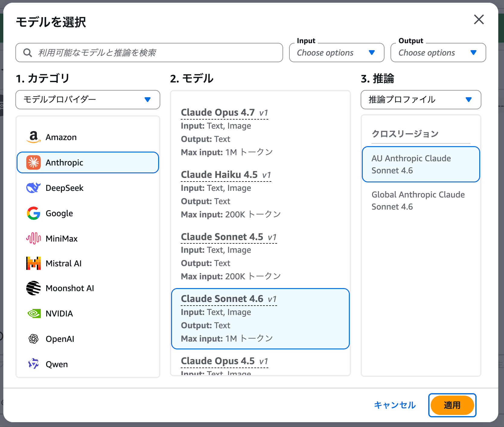Click the キャンセル cancel link
The width and height of the screenshot is (504, 427).
coord(395,405)
